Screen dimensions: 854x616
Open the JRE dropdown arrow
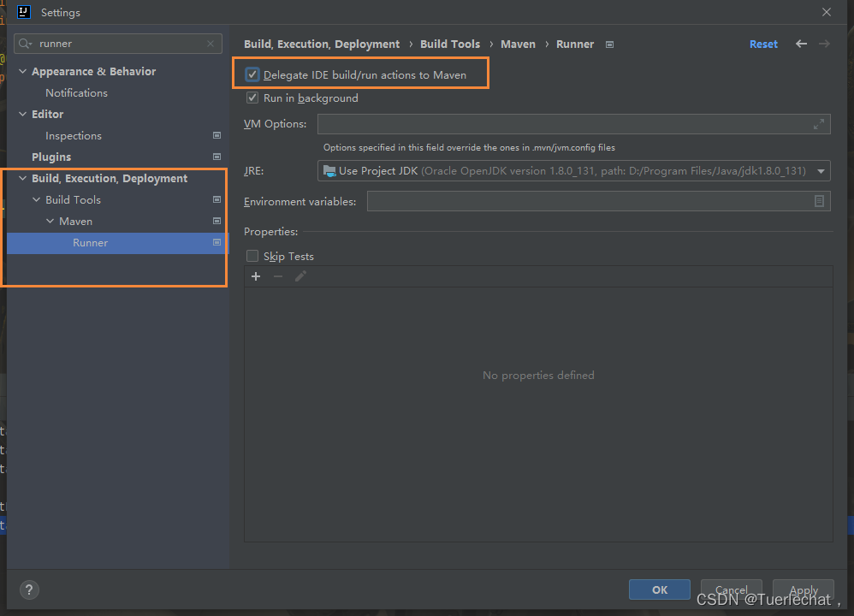(x=821, y=171)
